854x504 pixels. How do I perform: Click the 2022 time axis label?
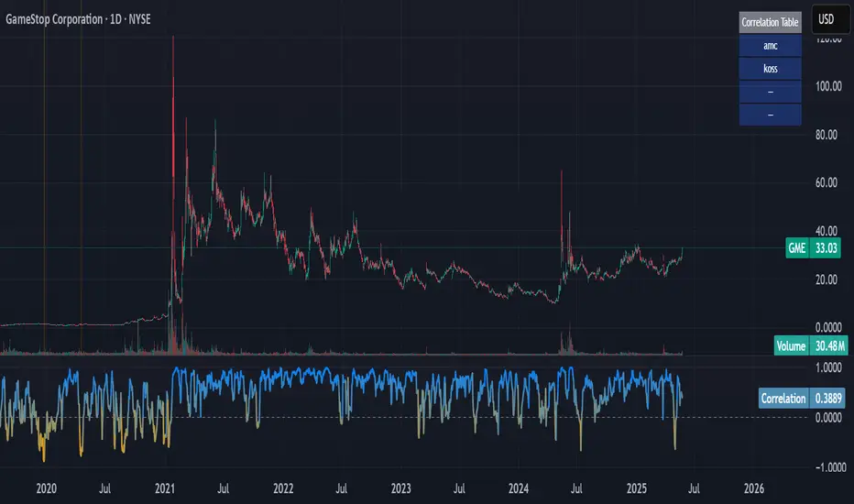[x=283, y=488]
